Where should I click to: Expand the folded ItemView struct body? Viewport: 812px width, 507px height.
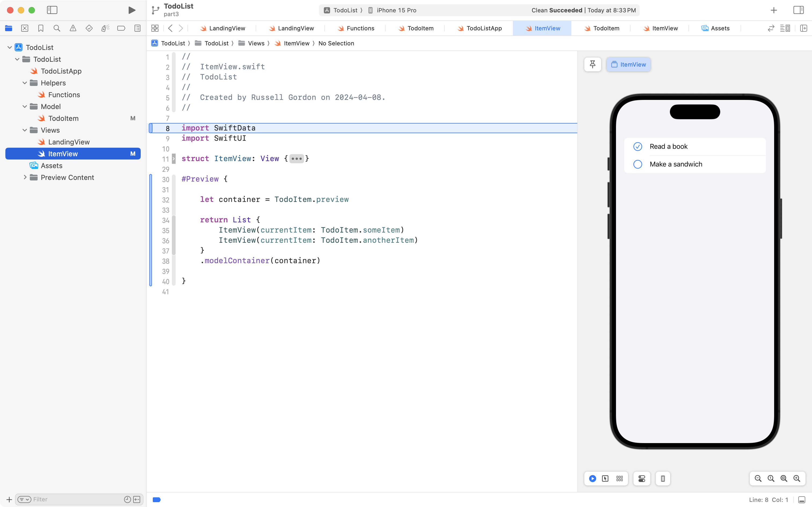[x=296, y=159]
